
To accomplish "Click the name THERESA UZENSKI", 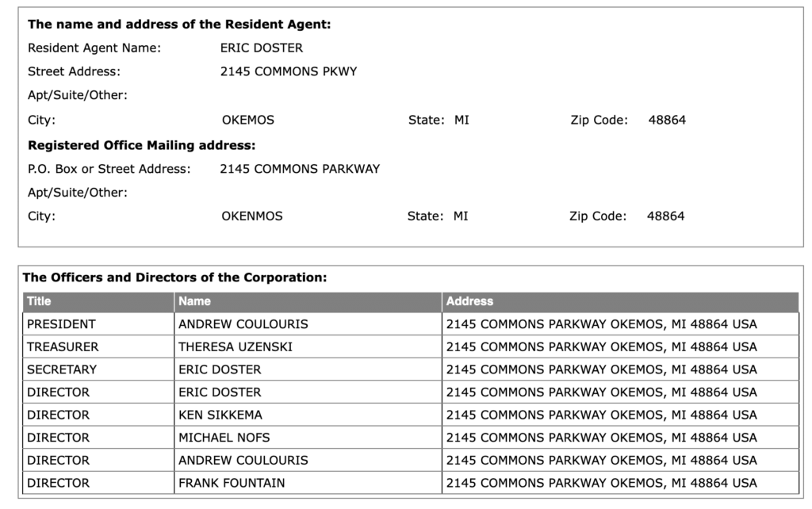I will coord(236,347).
